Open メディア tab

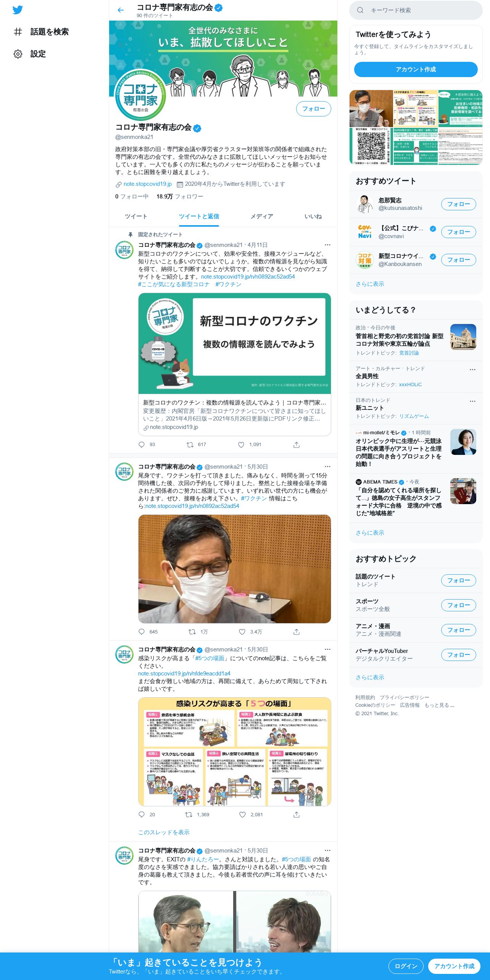tap(261, 216)
